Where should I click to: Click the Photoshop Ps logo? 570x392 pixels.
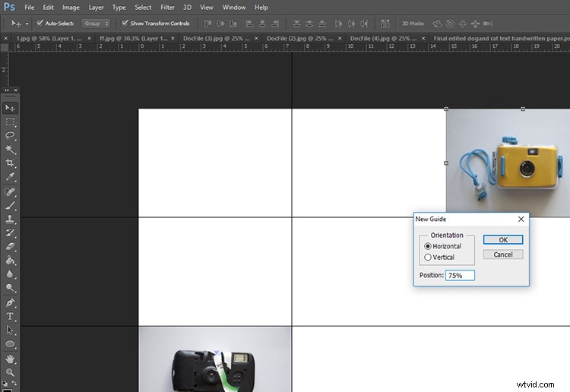coord(9,7)
